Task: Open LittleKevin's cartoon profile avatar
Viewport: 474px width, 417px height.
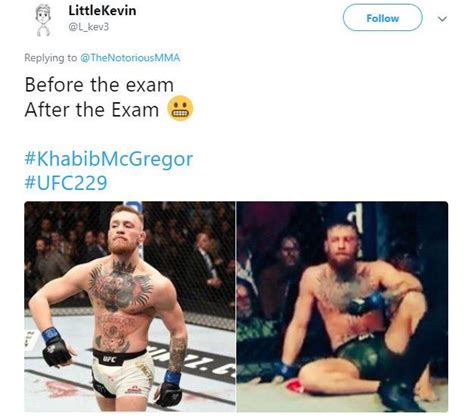Action: click(44, 20)
